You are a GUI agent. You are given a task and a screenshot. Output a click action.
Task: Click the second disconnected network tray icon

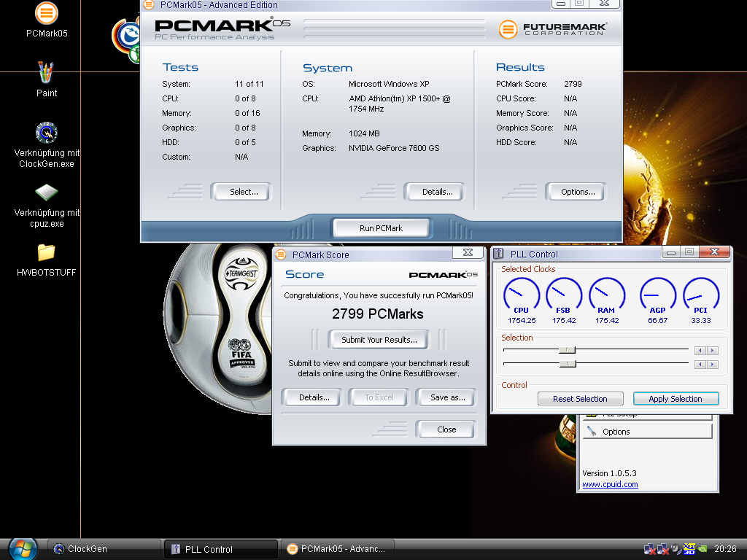[662, 549]
